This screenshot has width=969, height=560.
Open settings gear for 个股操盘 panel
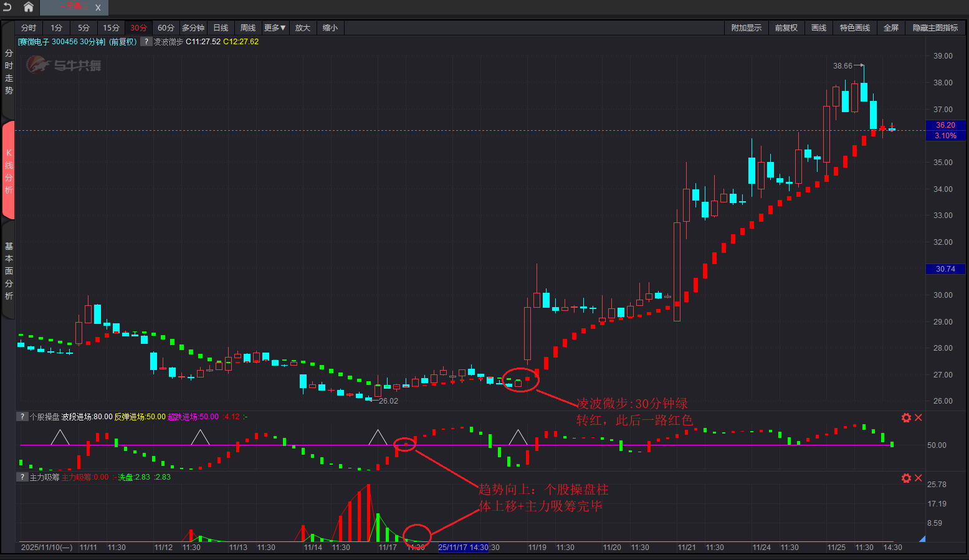point(906,417)
